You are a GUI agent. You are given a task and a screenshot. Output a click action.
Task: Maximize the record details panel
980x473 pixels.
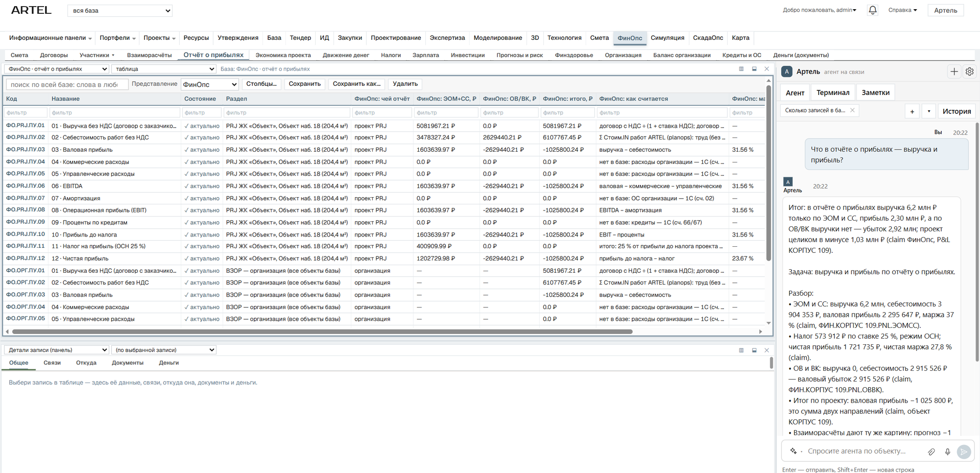coord(754,350)
